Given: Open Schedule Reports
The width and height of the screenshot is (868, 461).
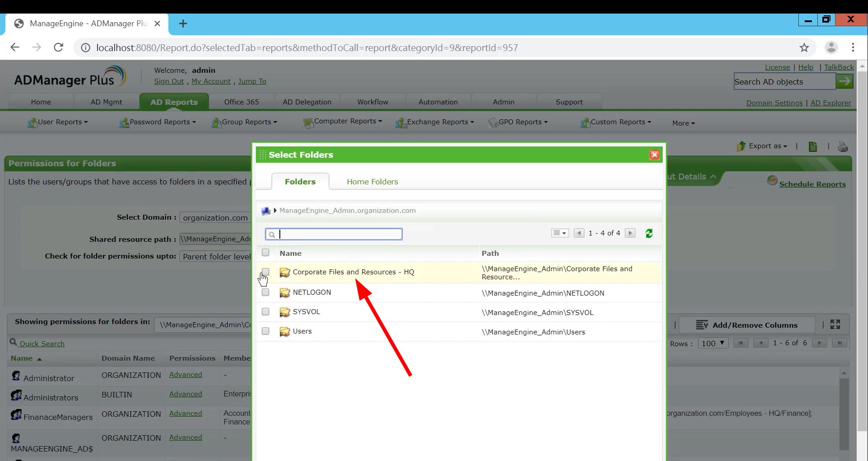Looking at the screenshot, I should click(812, 184).
